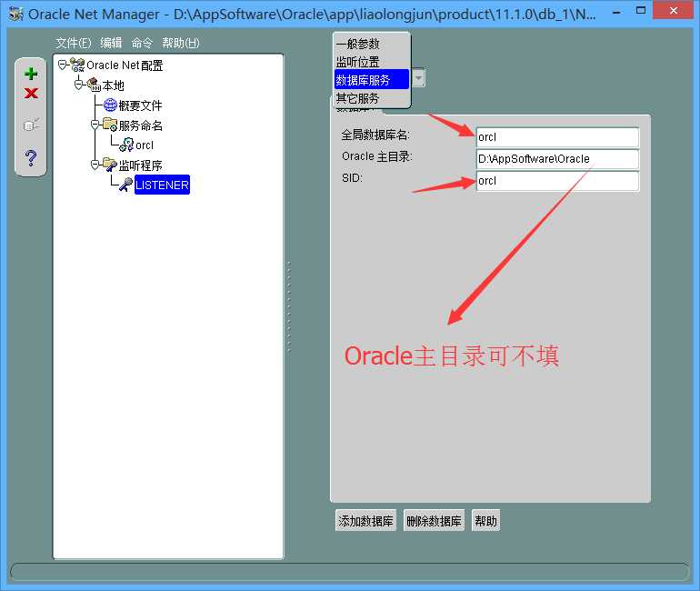This screenshot has height=591, width=700.
Task: Collapse the Oracle Net 配置 root node
Action: 63,65
